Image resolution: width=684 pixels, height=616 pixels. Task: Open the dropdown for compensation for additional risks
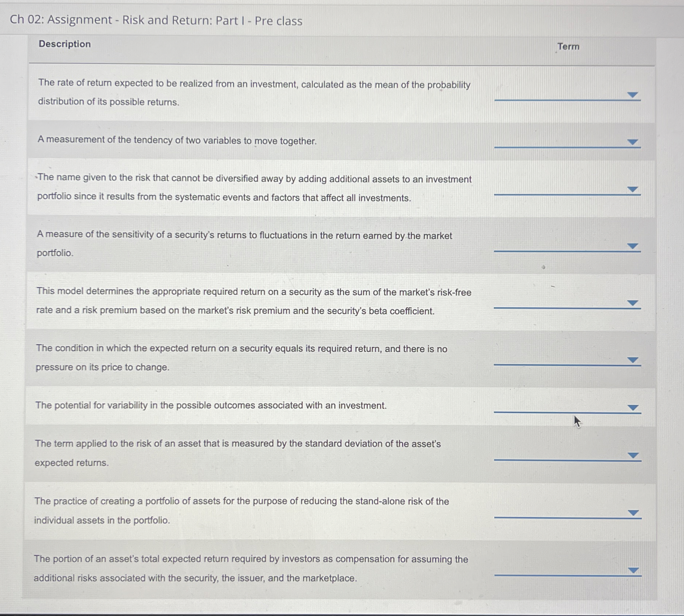coord(633,570)
